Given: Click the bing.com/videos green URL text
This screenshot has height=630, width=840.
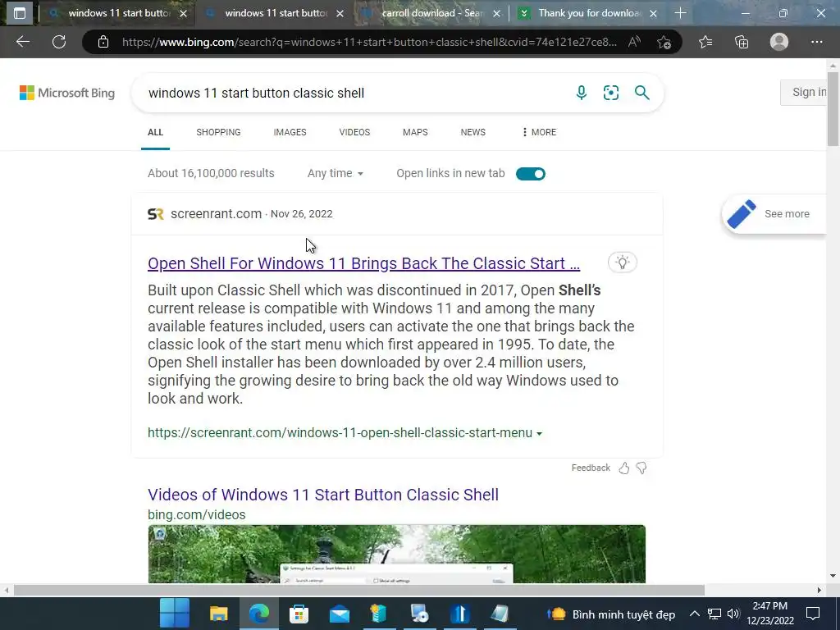Looking at the screenshot, I should tap(197, 515).
